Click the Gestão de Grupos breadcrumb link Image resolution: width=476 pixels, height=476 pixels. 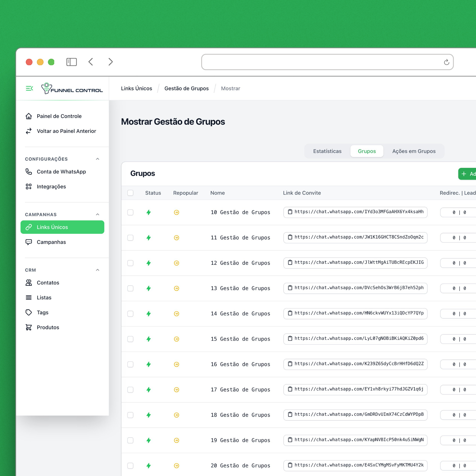point(186,89)
